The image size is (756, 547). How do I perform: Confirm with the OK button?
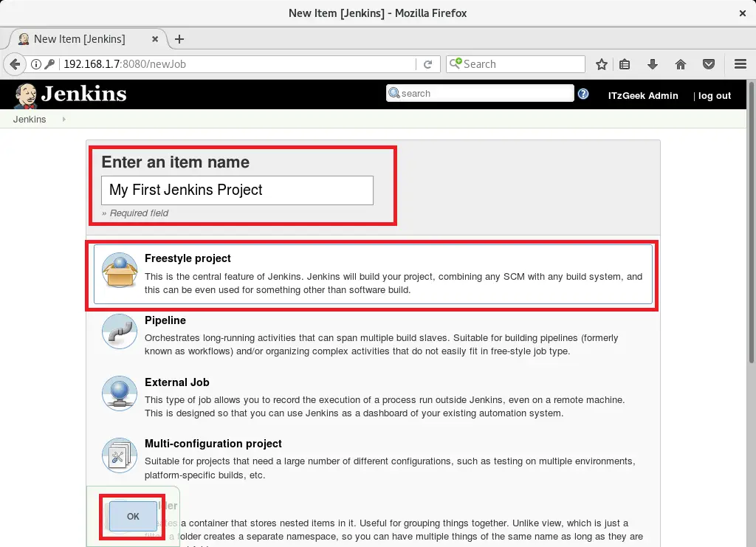tap(133, 516)
